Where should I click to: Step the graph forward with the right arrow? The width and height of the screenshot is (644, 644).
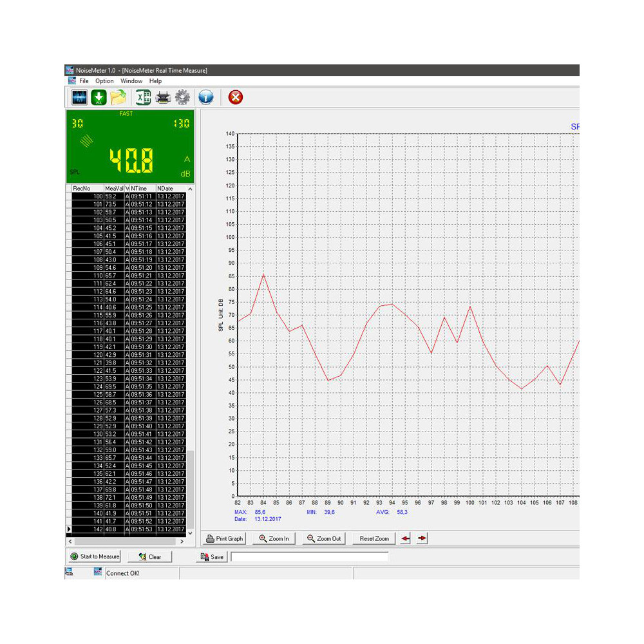pyautogui.click(x=422, y=538)
